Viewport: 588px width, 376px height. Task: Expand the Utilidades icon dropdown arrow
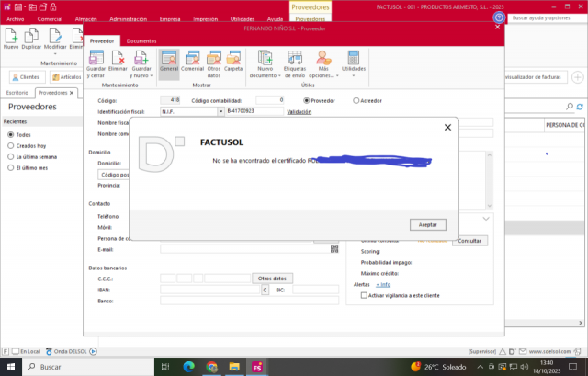[353, 75]
